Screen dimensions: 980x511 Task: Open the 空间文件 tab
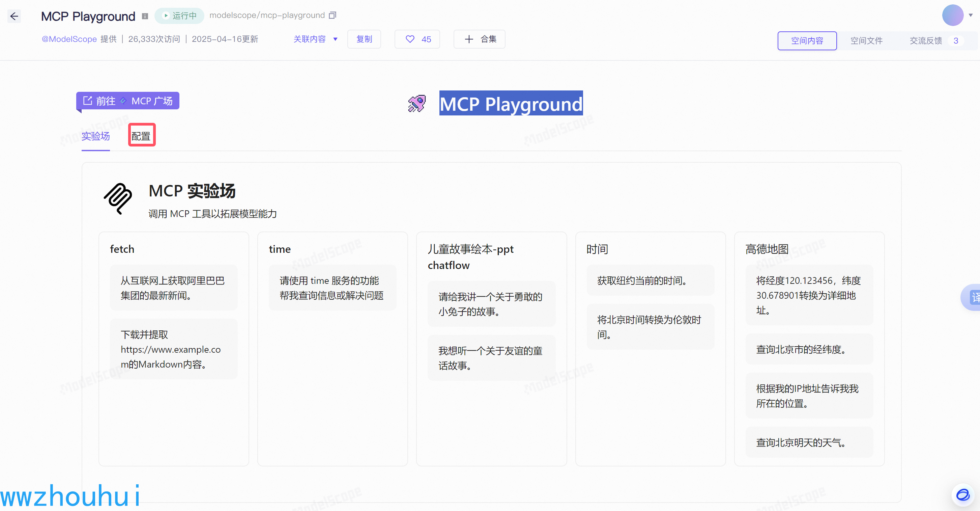(x=866, y=41)
